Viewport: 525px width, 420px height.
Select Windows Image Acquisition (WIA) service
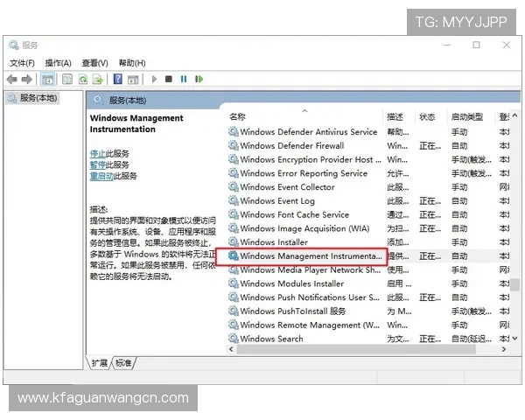[304, 228]
